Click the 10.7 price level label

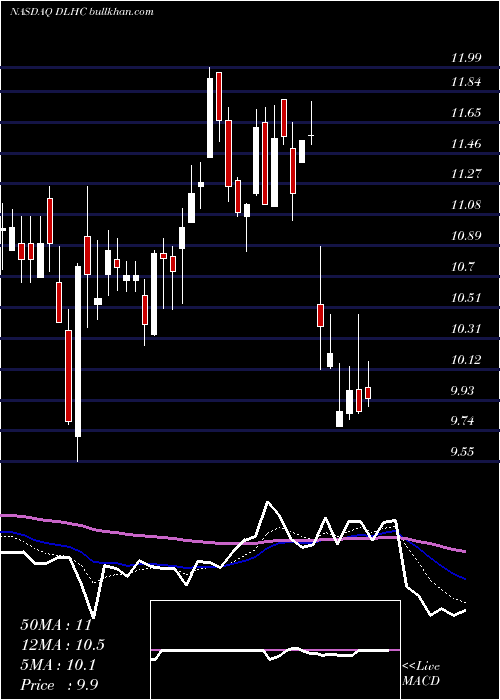point(462,267)
